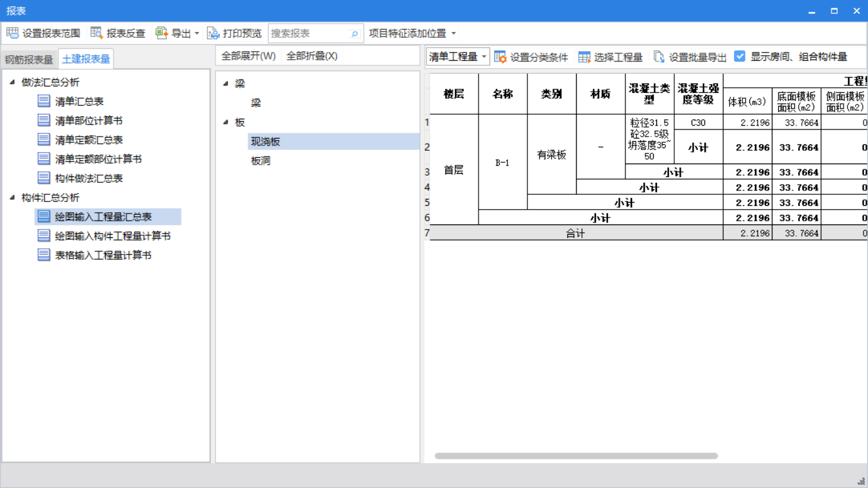The image size is (868, 488).
Task: Click the 设置报表范围 icon
Action: [x=13, y=33]
